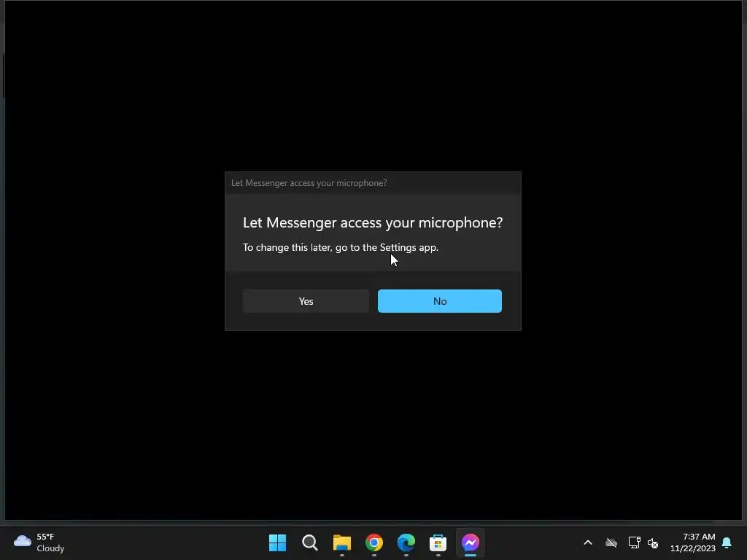Click the heading 'Let Messenger access your microphone?'
This screenshot has height=560, width=747.
(373, 222)
